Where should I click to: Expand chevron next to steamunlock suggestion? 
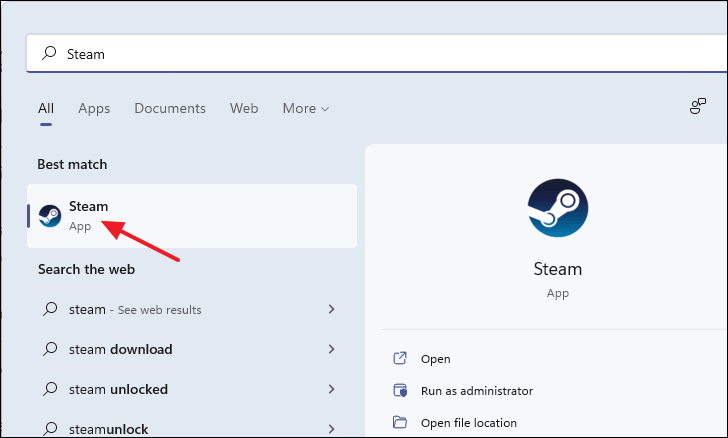(332, 429)
